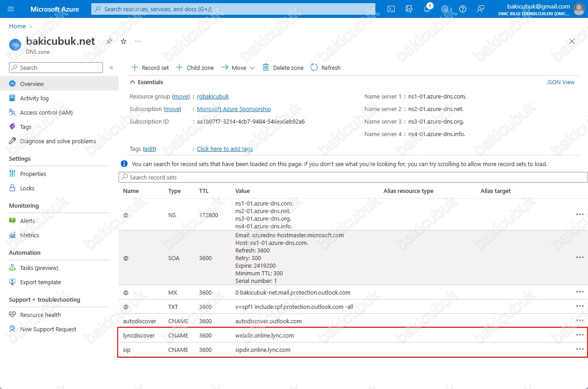
Task: Open the rgbakicubuk resource group
Action: point(213,96)
